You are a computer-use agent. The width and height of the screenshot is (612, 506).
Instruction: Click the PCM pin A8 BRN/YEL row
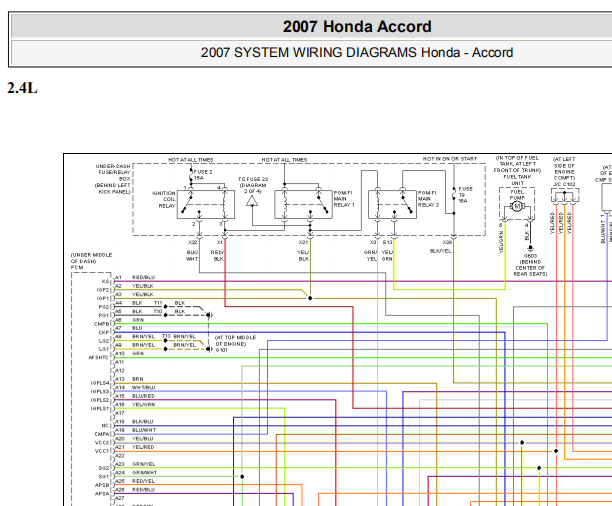coord(135,337)
